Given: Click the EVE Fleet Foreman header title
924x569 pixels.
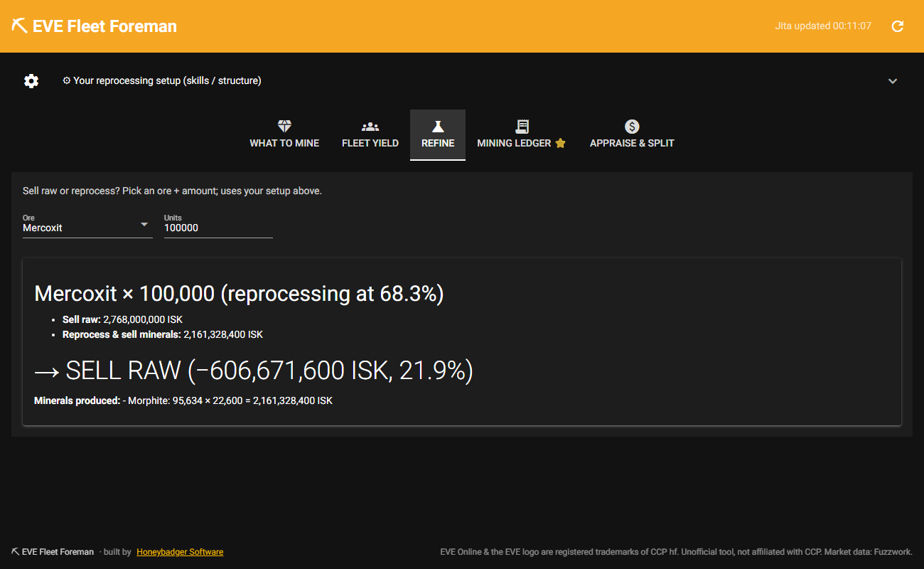Looking at the screenshot, I should pyautogui.click(x=104, y=26).
